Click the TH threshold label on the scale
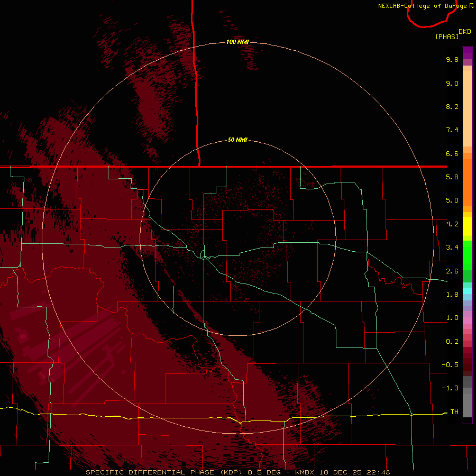This screenshot has height=476, width=476. pyautogui.click(x=454, y=412)
